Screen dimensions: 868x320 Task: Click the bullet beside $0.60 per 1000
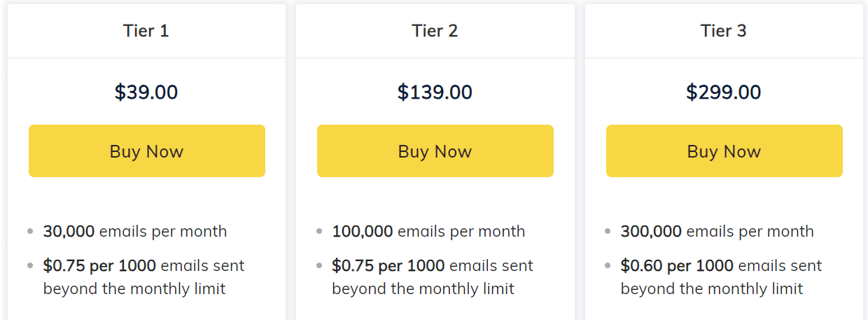(608, 266)
